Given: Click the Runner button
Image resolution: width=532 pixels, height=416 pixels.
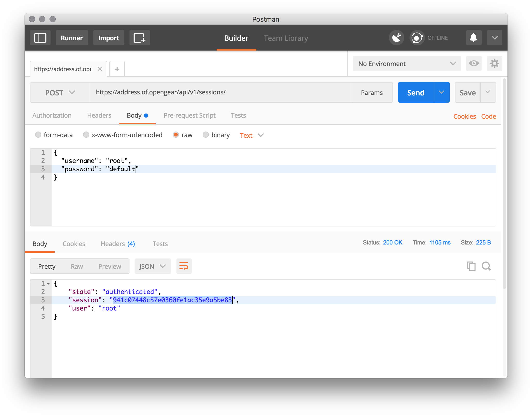Looking at the screenshot, I should [72, 38].
